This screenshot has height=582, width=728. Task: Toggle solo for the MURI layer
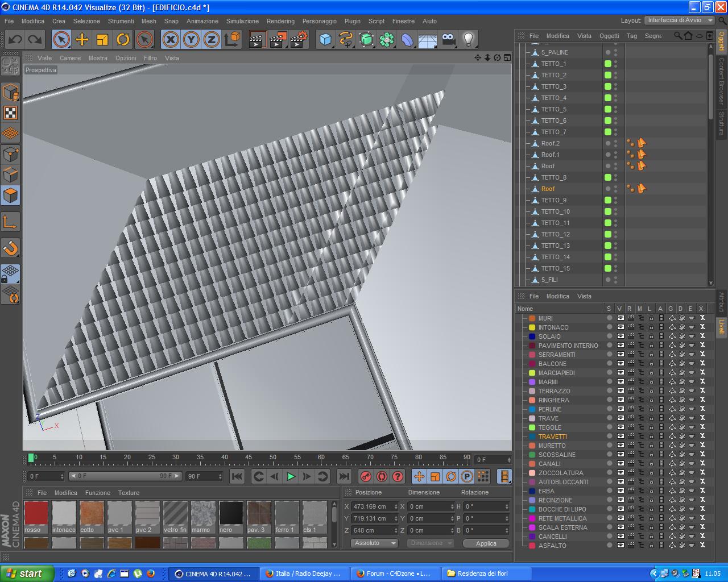pyautogui.click(x=610, y=318)
